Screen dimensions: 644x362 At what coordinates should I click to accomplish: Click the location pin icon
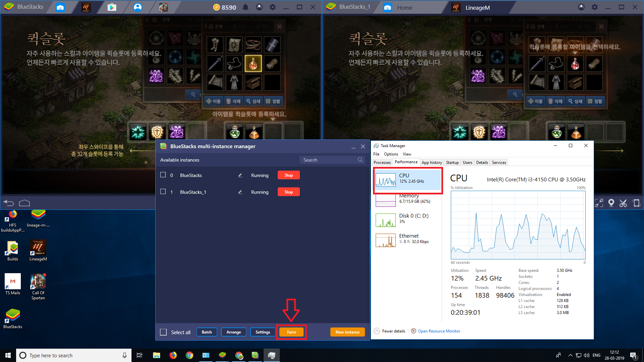[x=611, y=203]
